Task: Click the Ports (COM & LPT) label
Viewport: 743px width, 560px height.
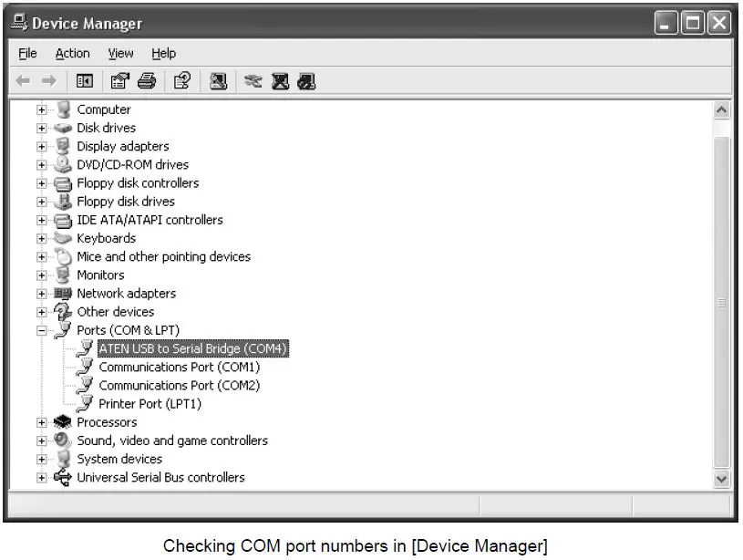Action: pyautogui.click(x=129, y=330)
